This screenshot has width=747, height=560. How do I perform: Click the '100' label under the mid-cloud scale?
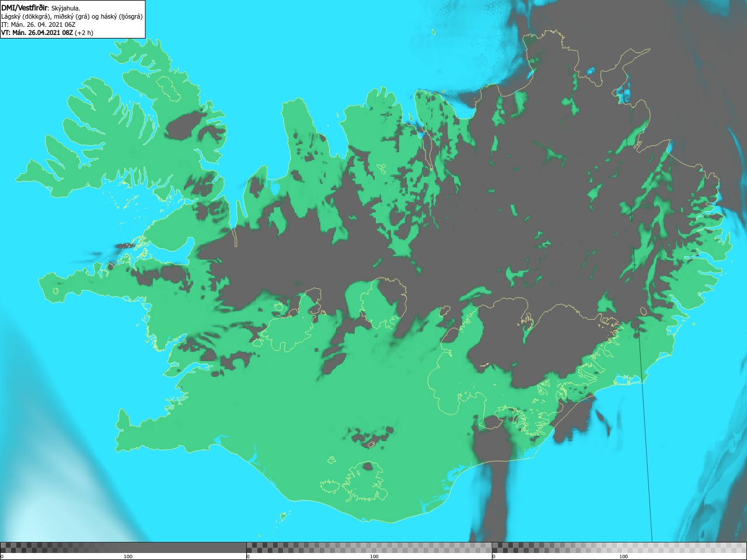tap(374, 556)
